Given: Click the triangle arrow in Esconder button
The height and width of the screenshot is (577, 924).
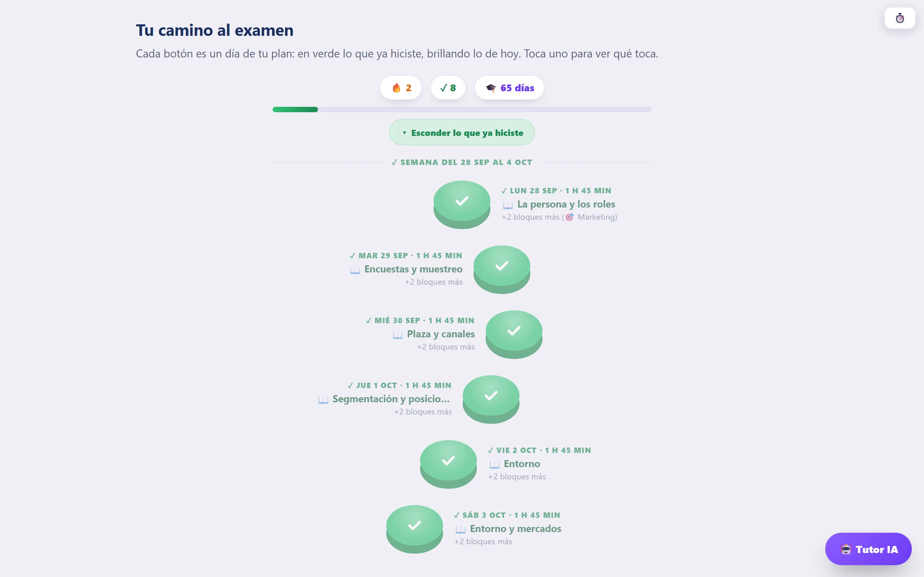Looking at the screenshot, I should tap(405, 133).
